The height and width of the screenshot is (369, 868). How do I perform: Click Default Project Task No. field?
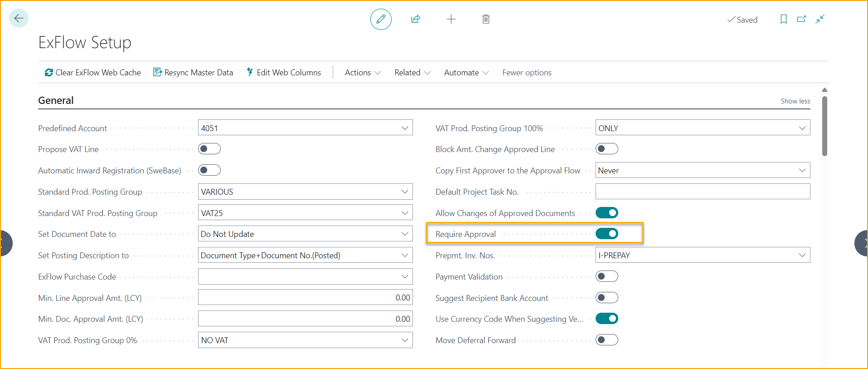tap(703, 192)
